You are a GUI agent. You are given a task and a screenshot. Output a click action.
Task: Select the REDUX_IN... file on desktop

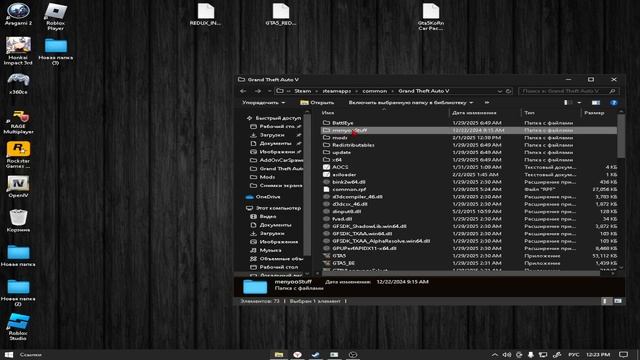coord(206,15)
